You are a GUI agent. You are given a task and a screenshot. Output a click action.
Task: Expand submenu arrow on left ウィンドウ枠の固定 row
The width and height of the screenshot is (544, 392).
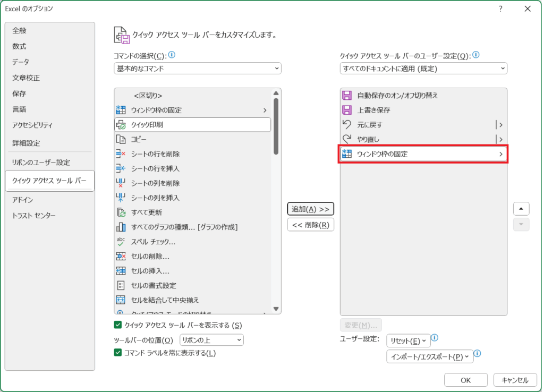(x=265, y=110)
